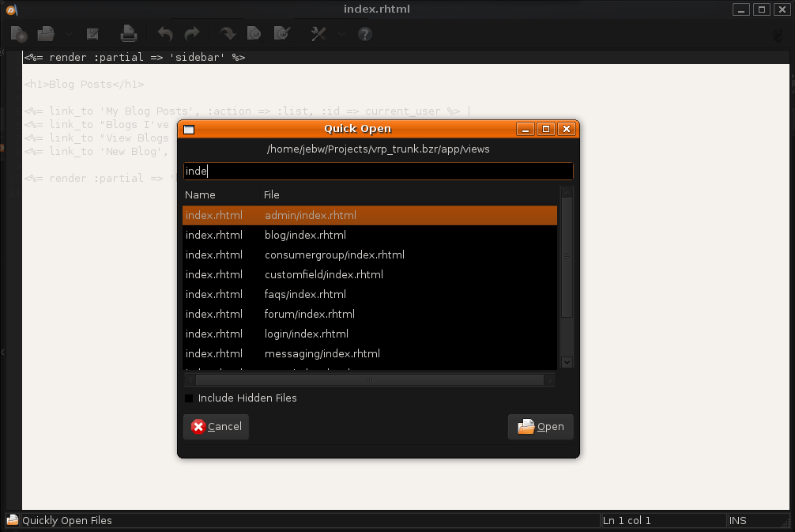The width and height of the screenshot is (795, 532).
Task: Select the forum/index.rhtml result
Action: [370, 314]
